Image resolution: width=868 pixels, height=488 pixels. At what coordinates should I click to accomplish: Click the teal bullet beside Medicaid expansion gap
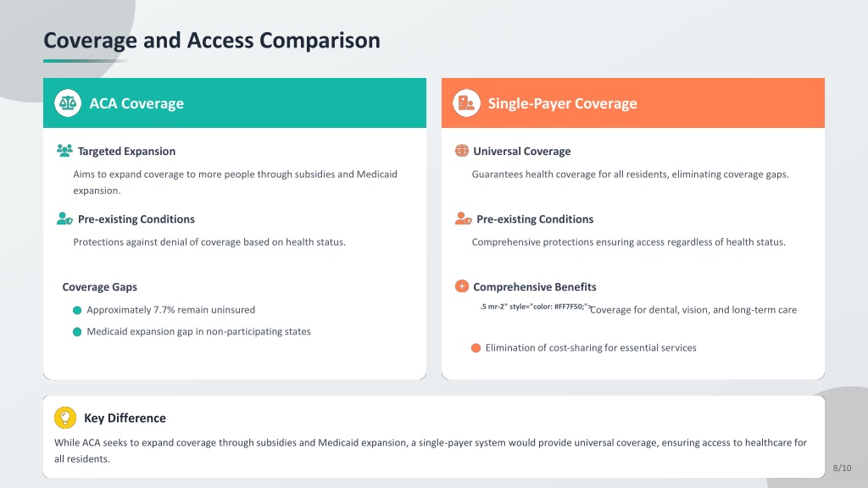(77, 332)
